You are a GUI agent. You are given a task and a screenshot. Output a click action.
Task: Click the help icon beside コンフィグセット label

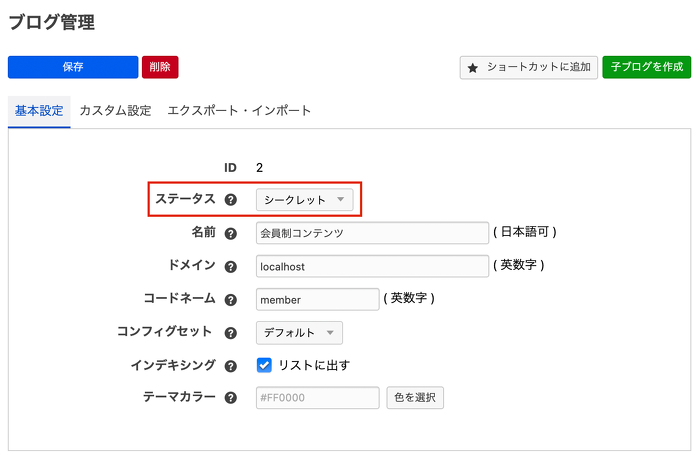(x=231, y=333)
